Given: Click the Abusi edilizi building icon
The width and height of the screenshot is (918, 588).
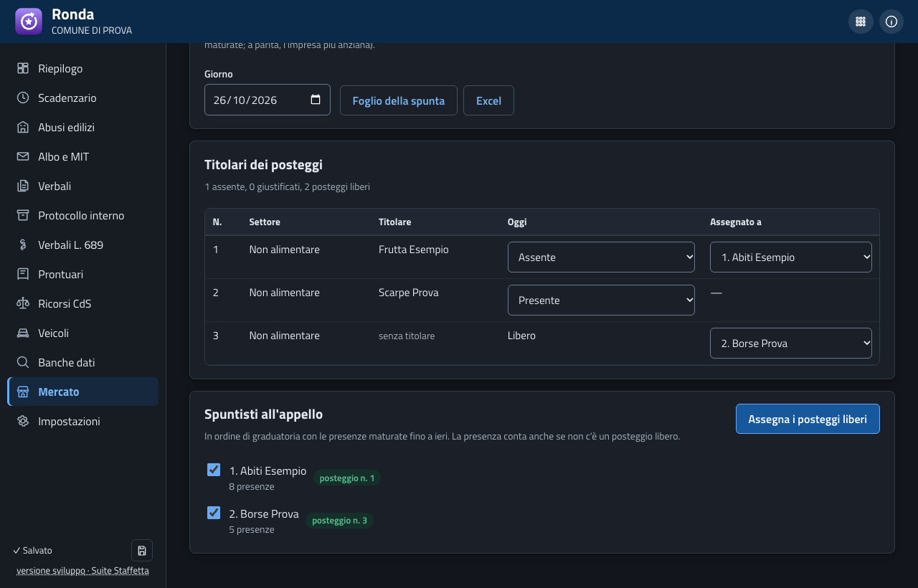Looking at the screenshot, I should coord(23,128).
